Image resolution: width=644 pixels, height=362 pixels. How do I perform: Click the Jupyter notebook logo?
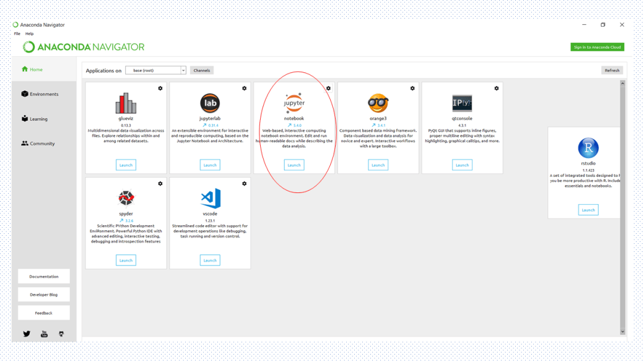point(294,103)
